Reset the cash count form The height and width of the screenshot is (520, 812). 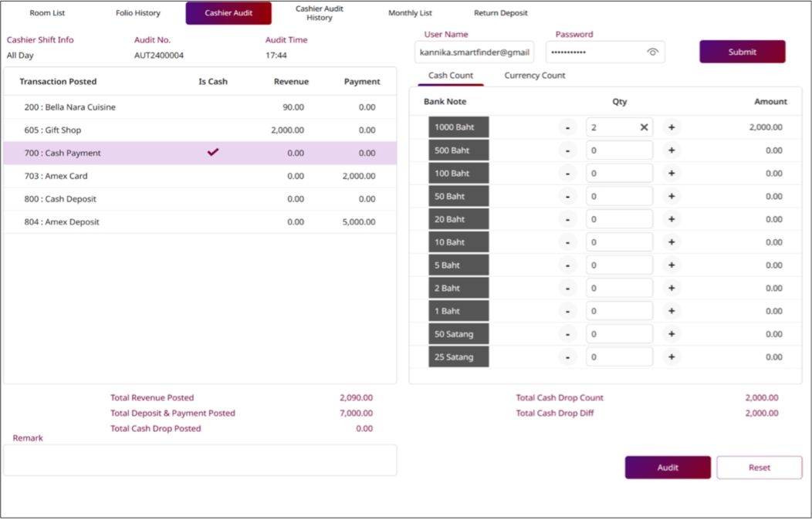pyautogui.click(x=759, y=468)
